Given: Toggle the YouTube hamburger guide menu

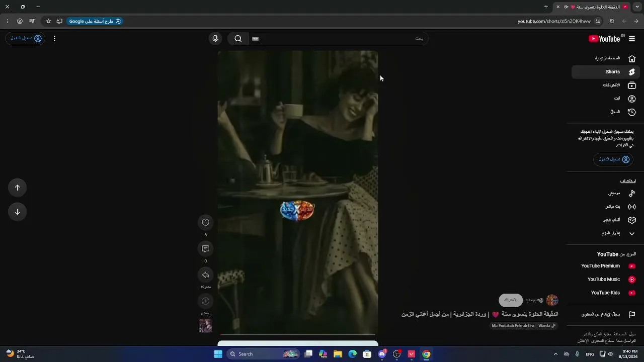Looking at the screenshot, I should 632,39.
